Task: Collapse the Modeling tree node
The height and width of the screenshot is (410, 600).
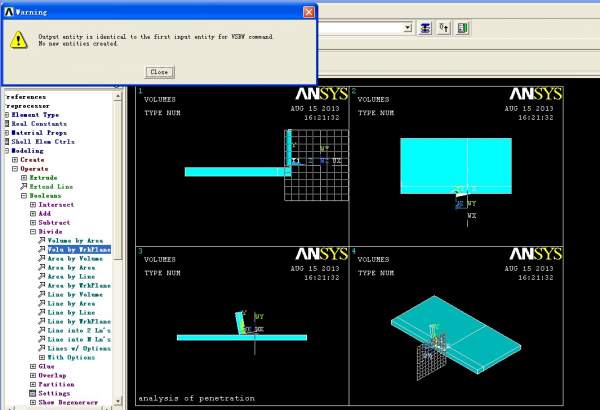Action: pos(7,151)
